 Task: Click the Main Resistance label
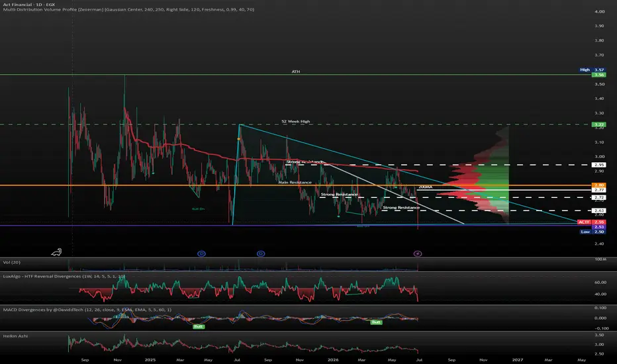[x=295, y=182]
